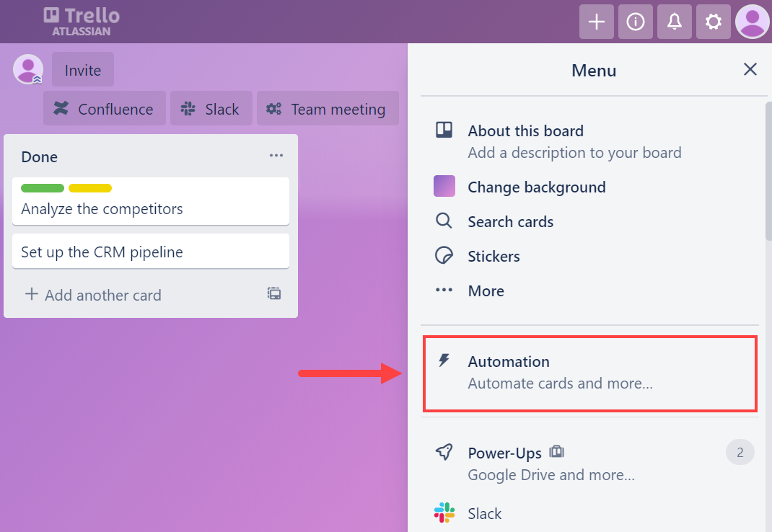The width and height of the screenshot is (772, 532).
Task: Click Add a description to your board text
Action: [x=574, y=153]
